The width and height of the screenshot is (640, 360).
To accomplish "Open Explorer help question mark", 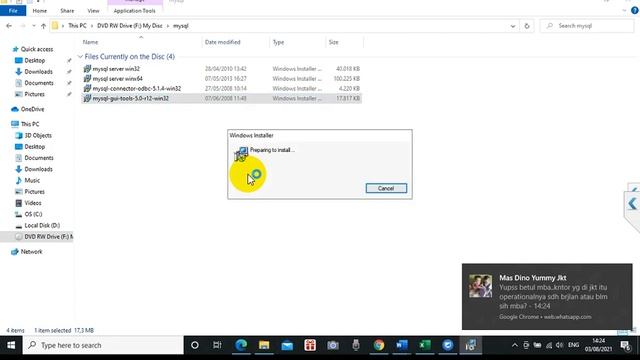I will click(635, 11).
